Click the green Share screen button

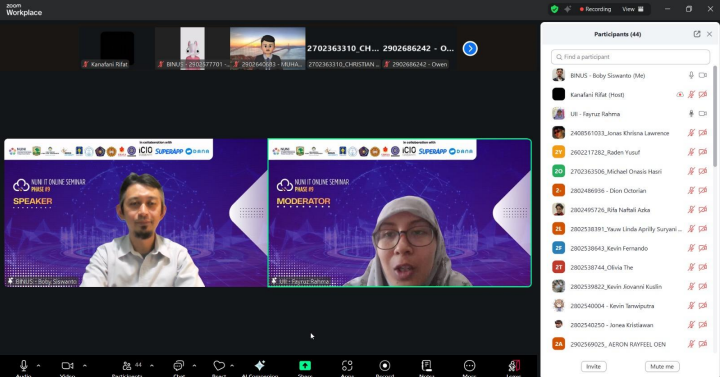(x=305, y=366)
